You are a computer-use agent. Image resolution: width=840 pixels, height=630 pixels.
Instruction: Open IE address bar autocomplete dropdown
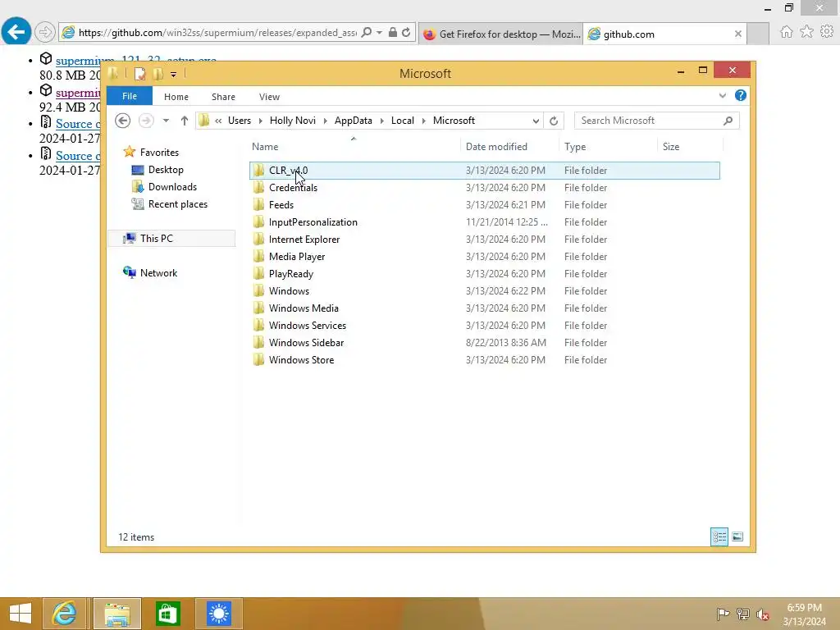tap(379, 33)
